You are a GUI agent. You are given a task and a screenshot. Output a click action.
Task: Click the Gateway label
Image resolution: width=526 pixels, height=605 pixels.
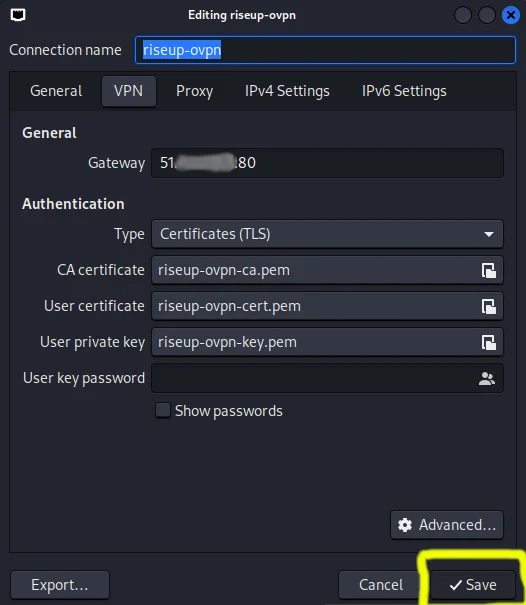117,163
